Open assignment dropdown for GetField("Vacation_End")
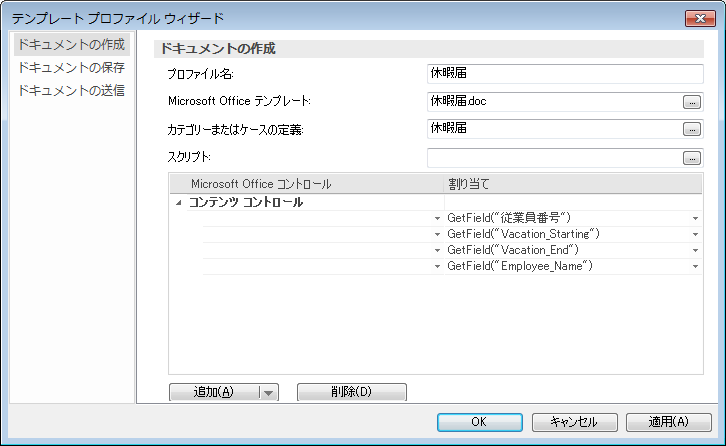 (695, 251)
